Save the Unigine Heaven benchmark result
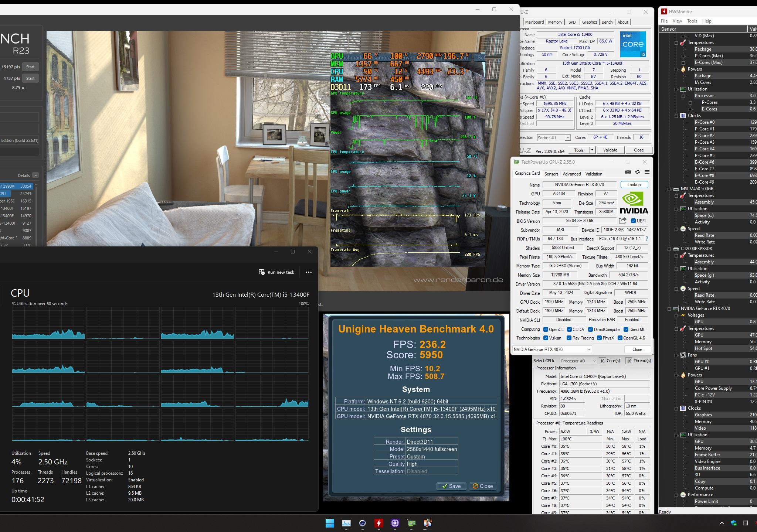 [x=451, y=486]
